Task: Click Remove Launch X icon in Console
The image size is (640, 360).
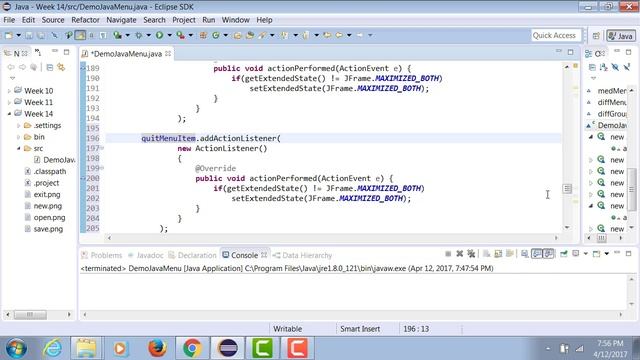Action: [x=460, y=254]
